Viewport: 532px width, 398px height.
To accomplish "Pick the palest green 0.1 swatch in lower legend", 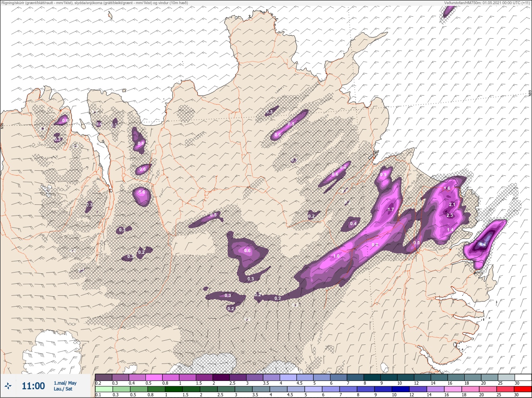I will (x=104, y=389).
